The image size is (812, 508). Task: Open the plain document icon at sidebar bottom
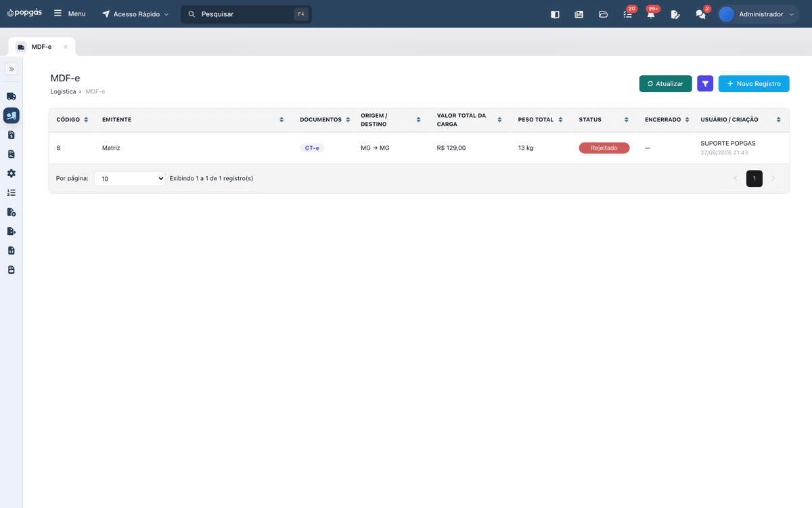click(12, 270)
